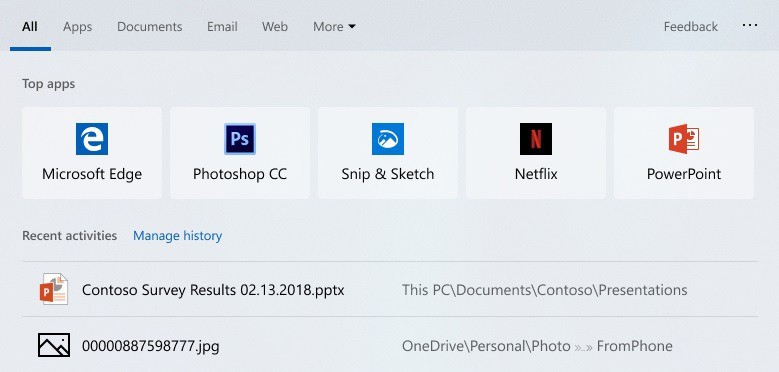Click the Microsoft Edge label text
This screenshot has height=372, width=779.
click(x=92, y=174)
